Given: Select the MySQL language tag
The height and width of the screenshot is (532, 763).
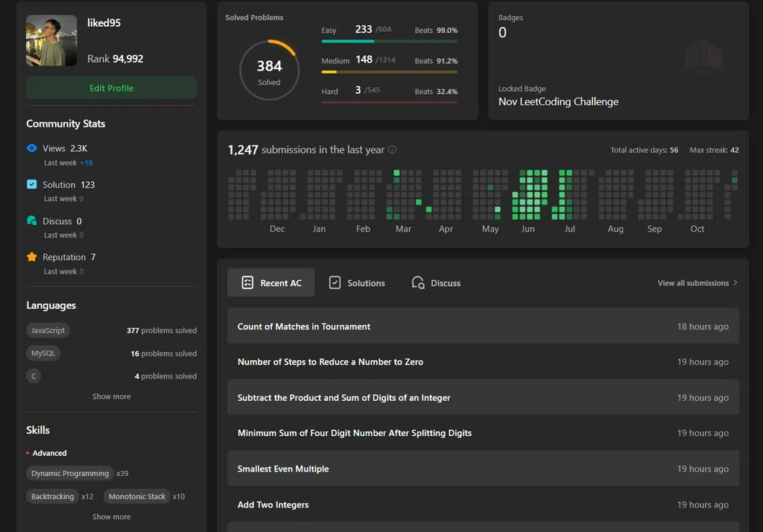Looking at the screenshot, I should coord(43,353).
